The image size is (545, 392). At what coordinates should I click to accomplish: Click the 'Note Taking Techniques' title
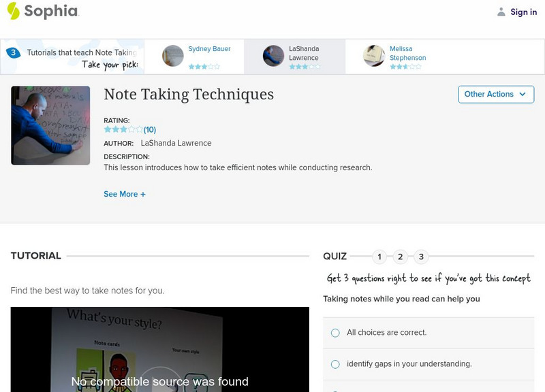(189, 95)
